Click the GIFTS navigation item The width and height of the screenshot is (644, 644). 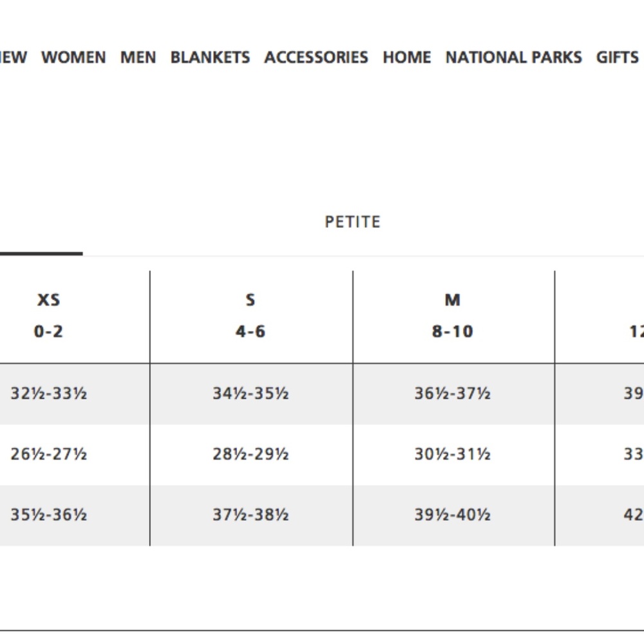coord(616,57)
